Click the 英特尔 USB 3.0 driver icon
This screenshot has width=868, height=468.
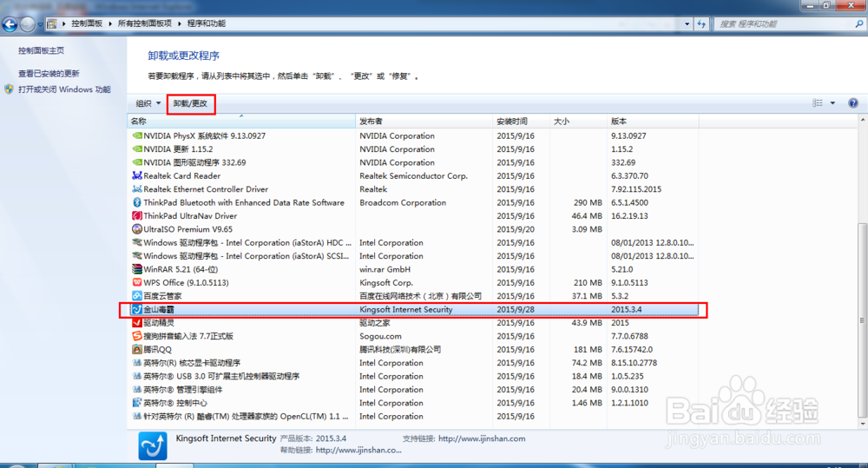coord(137,376)
